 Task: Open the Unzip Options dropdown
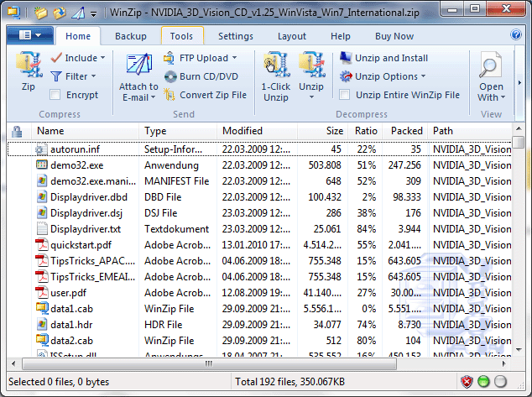(383, 76)
